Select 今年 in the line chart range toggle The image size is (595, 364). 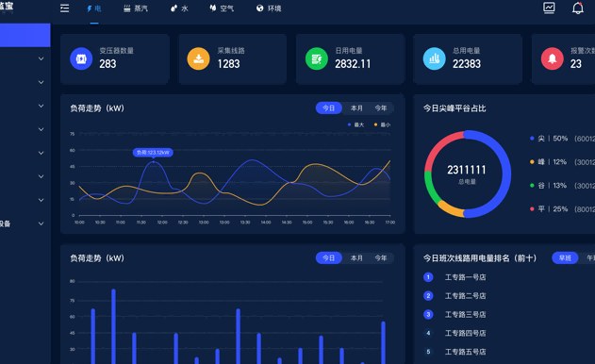pyautogui.click(x=381, y=108)
